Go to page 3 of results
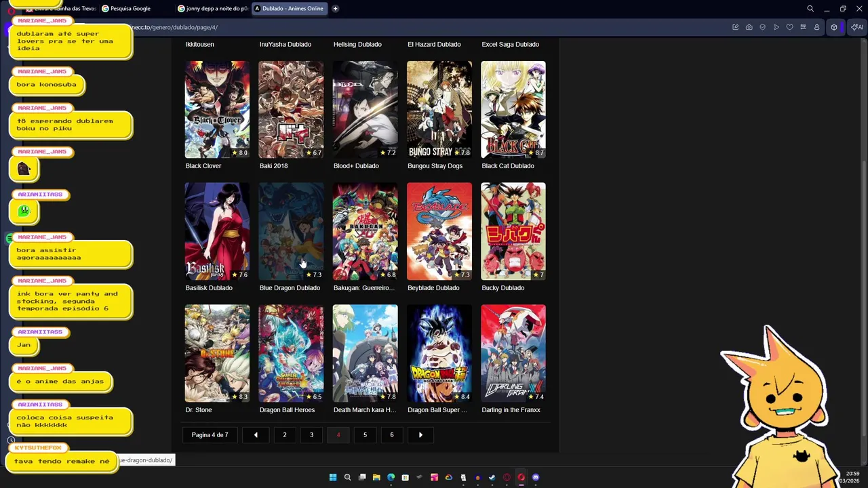The image size is (868, 488). [311, 435]
